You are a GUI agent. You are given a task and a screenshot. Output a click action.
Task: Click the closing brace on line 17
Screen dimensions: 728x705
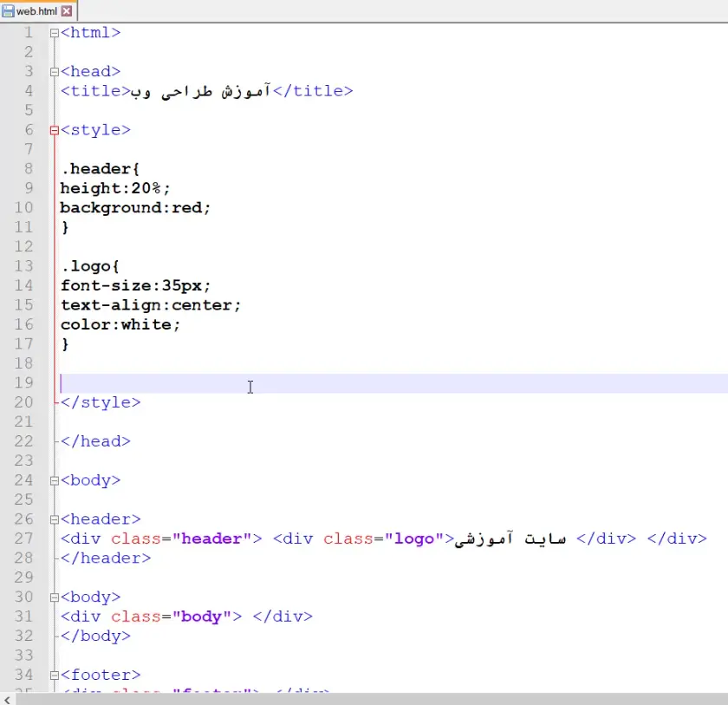coord(65,344)
